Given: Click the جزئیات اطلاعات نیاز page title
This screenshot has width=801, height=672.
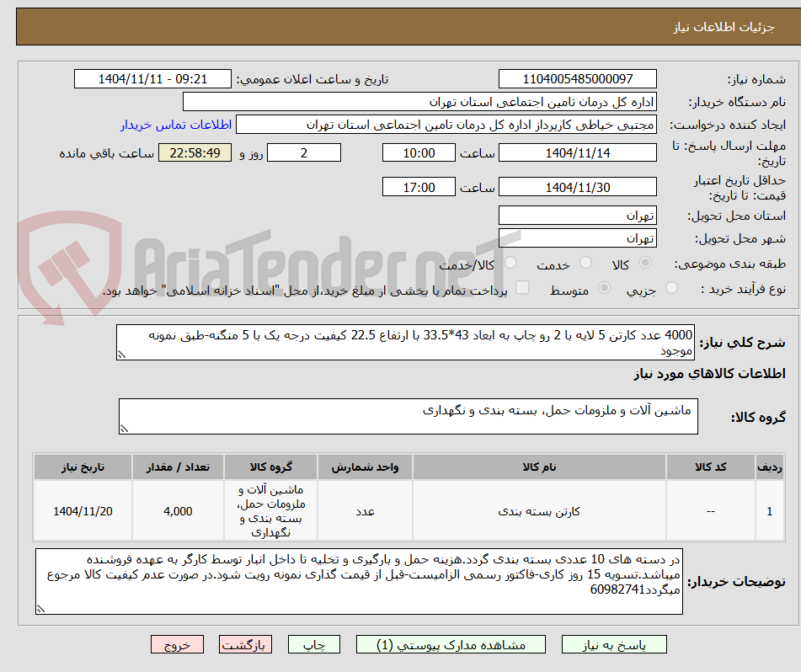Looking at the screenshot, I should [x=724, y=27].
